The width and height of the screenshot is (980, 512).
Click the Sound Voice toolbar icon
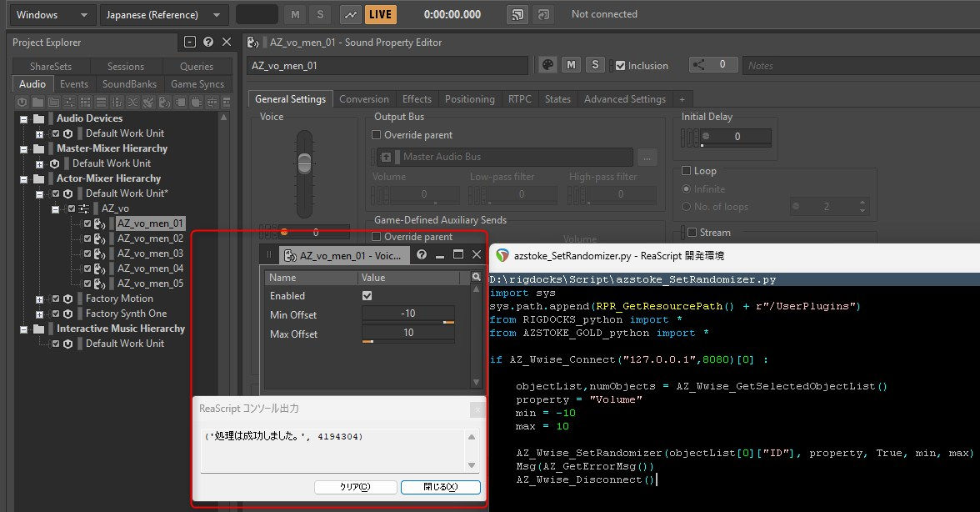pyautogui.click(x=164, y=102)
